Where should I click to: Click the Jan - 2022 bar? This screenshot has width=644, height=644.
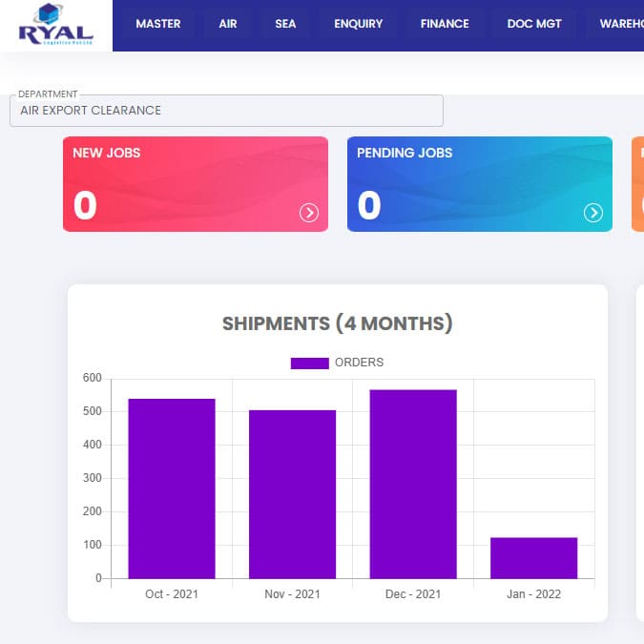pyautogui.click(x=534, y=558)
